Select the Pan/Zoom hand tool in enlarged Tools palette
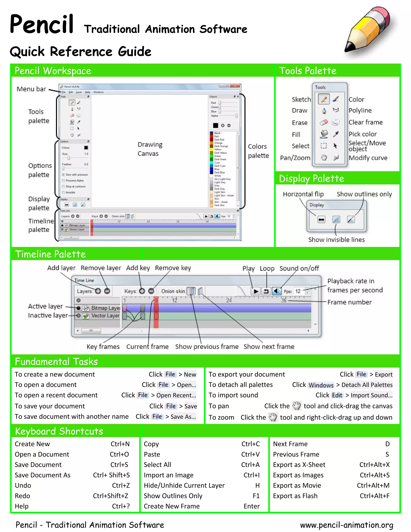This screenshot has width=411, height=532. (324, 158)
